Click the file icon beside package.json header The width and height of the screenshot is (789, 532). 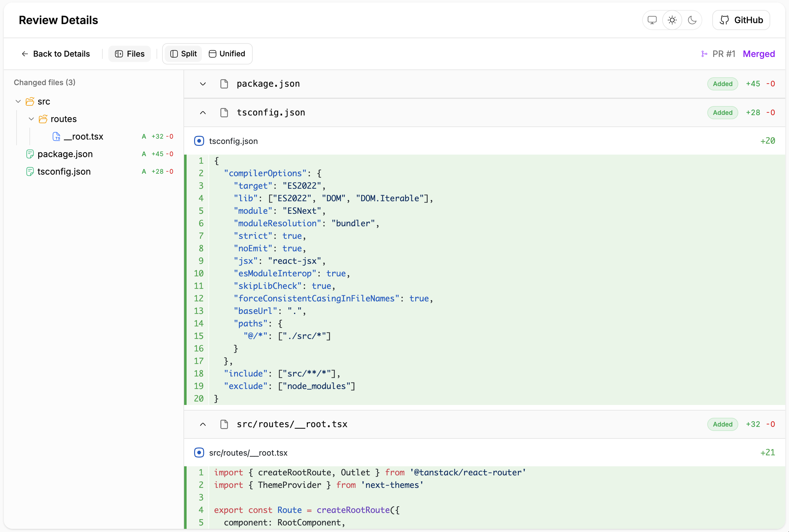point(224,84)
